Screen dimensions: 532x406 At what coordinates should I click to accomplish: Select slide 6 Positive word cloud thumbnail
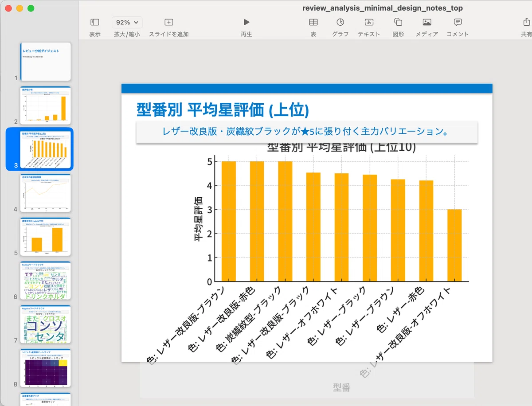[46, 281]
